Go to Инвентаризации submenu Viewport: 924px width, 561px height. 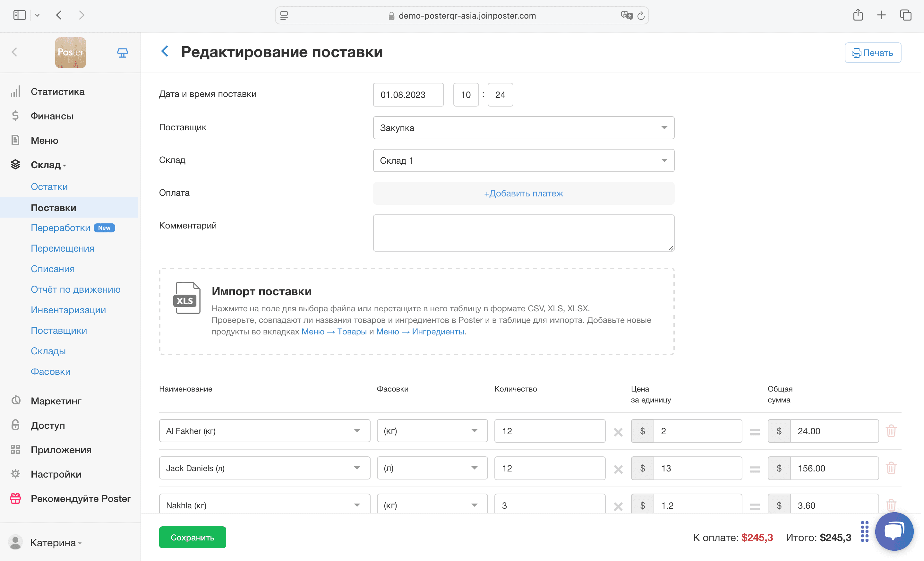point(68,310)
